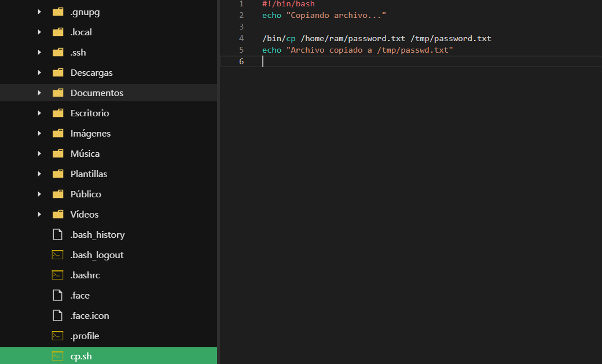
Task: Select the cp.sh file name
Action: pos(81,356)
